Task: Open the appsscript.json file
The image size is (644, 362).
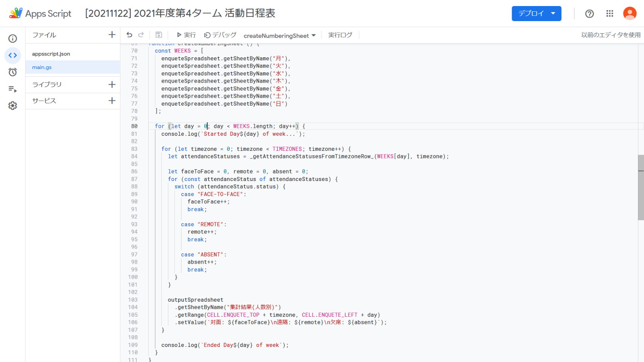Action: [x=51, y=54]
